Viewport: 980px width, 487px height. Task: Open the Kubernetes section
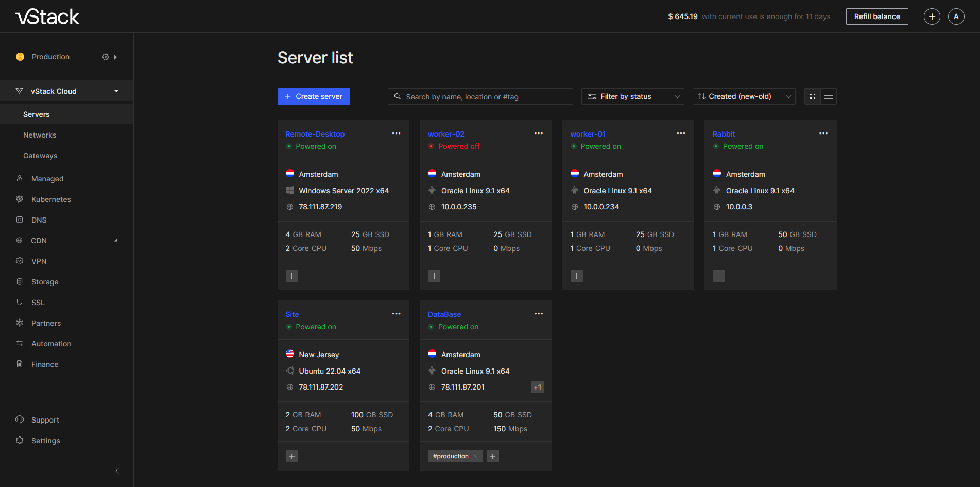coord(51,199)
